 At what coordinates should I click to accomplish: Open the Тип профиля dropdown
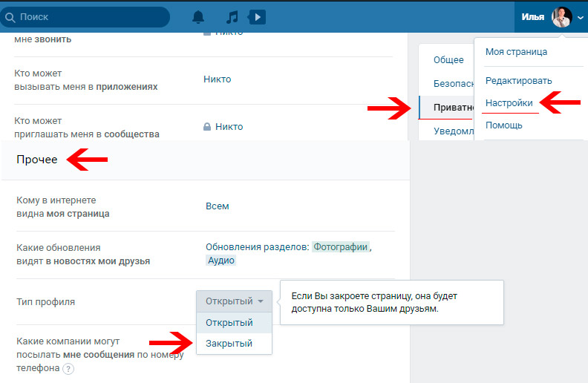(234, 301)
